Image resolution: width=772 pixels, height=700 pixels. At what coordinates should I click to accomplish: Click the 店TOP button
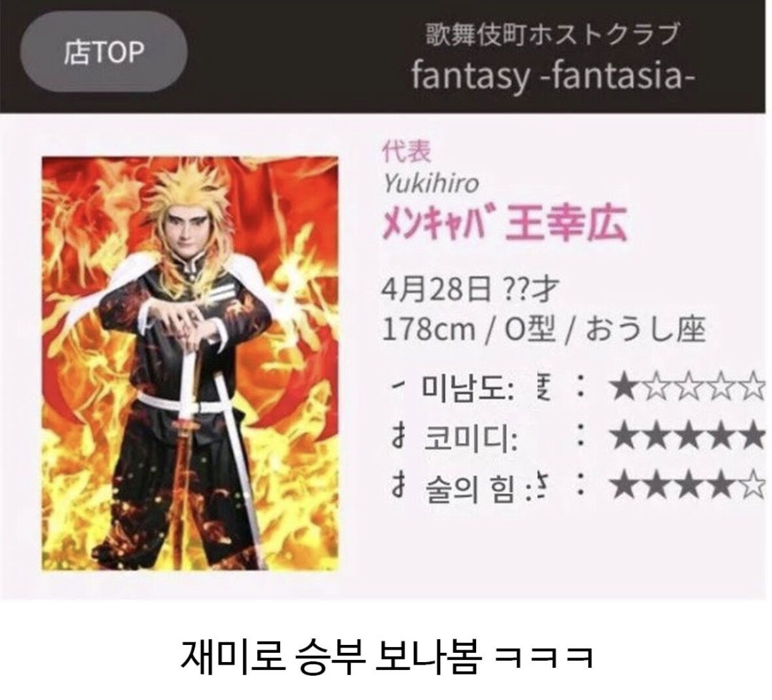103,52
